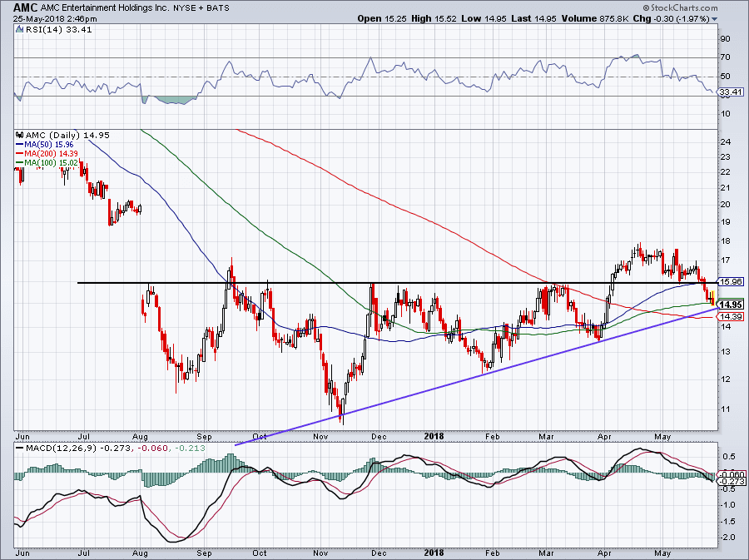
Task: Click the Chg -0.30 (-1.97%) value
Action: pos(672,18)
